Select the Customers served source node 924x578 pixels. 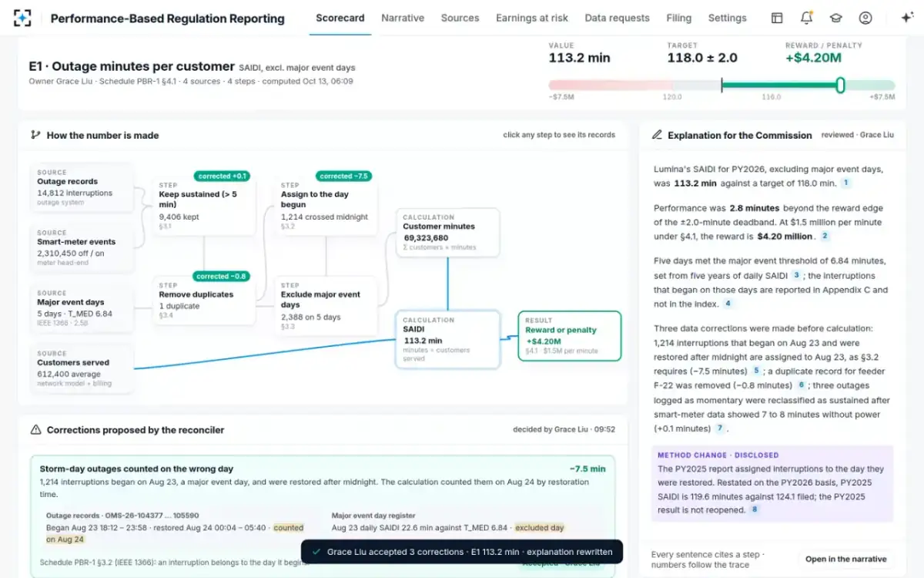(x=82, y=369)
